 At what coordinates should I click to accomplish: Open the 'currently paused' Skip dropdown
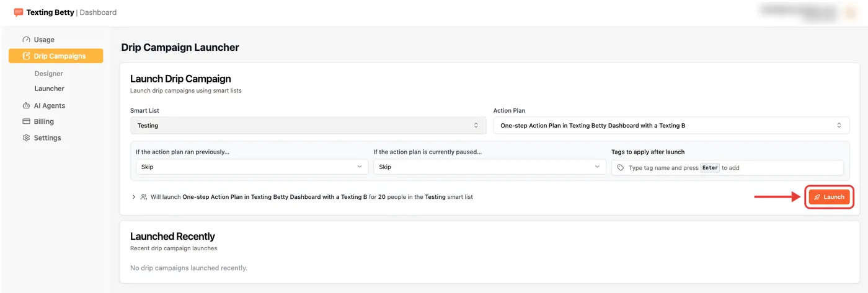point(490,167)
